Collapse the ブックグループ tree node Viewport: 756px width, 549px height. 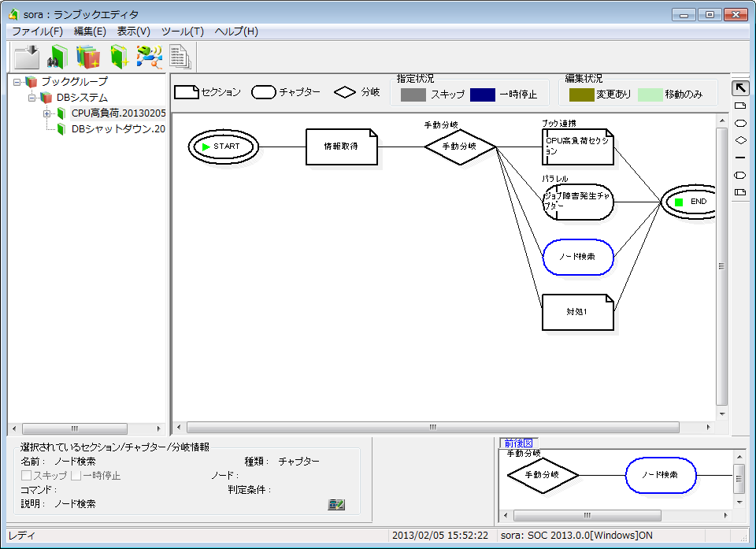(17, 82)
